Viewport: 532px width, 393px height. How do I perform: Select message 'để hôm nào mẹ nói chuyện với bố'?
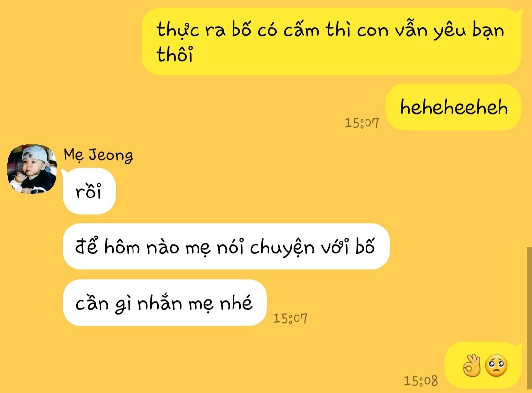[x=226, y=247]
